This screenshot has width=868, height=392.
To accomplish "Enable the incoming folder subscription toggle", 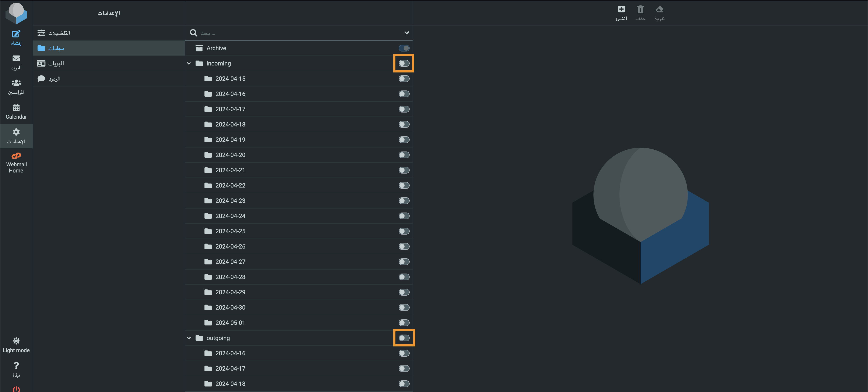I will (x=404, y=63).
